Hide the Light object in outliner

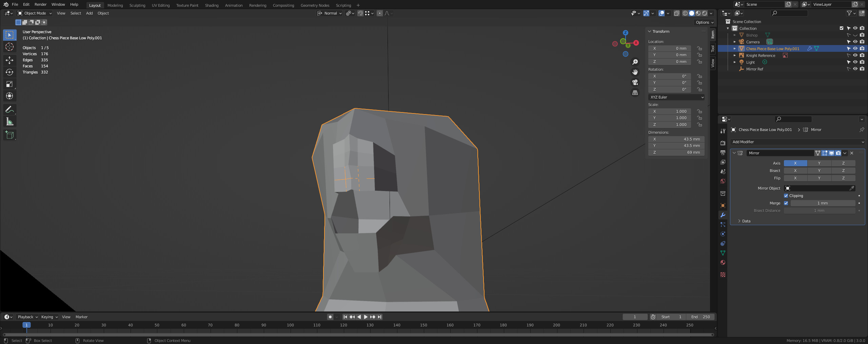pos(855,62)
